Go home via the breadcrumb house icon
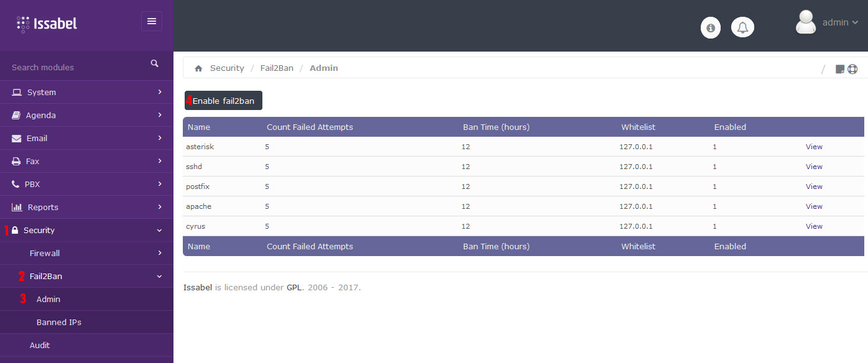The height and width of the screenshot is (363, 868). click(x=198, y=68)
